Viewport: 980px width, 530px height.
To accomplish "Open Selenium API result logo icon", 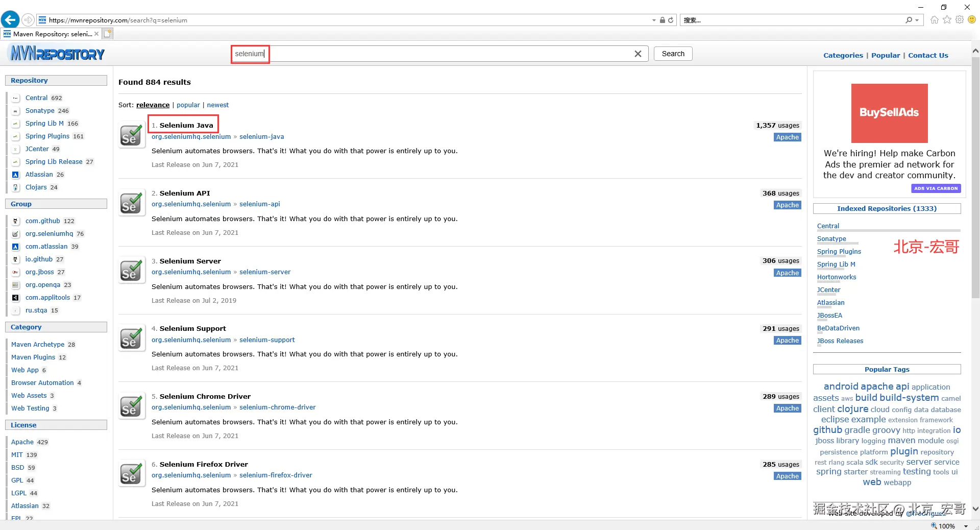I will (132, 203).
